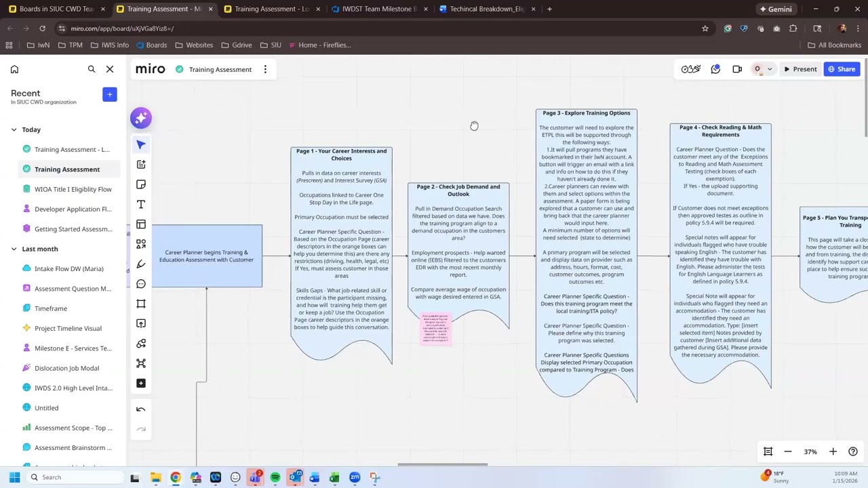
Task: Start a video call on board
Action: [737, 69]
